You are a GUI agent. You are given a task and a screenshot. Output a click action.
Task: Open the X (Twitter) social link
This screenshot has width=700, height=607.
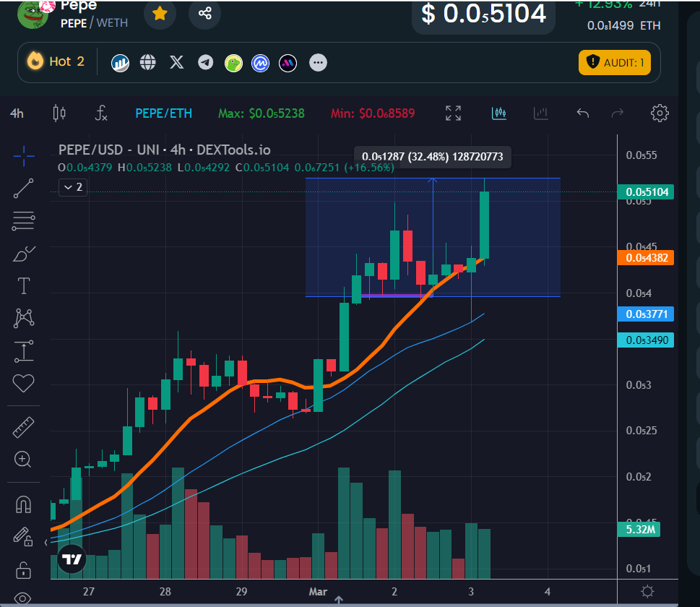(x=177, y=63)
